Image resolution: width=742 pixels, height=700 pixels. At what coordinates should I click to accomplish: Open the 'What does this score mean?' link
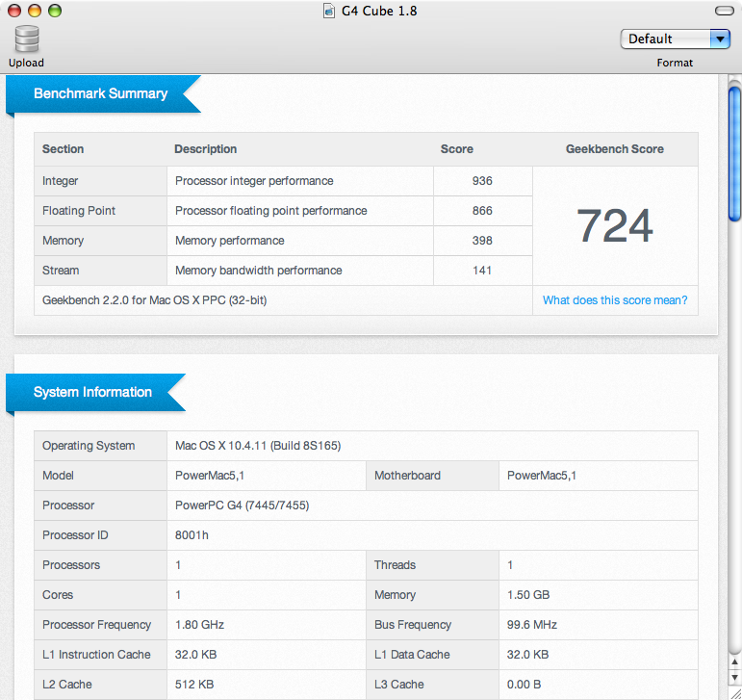[615, 300]
